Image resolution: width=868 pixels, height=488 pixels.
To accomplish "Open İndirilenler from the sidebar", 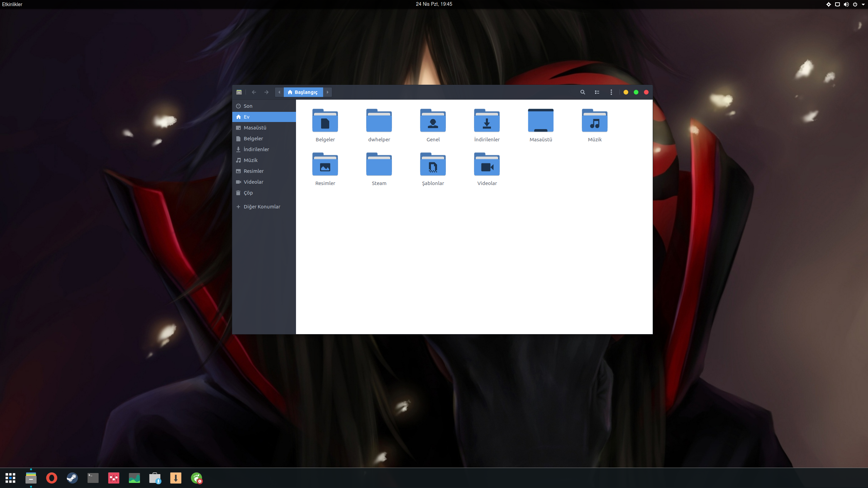I will [256, 149].
